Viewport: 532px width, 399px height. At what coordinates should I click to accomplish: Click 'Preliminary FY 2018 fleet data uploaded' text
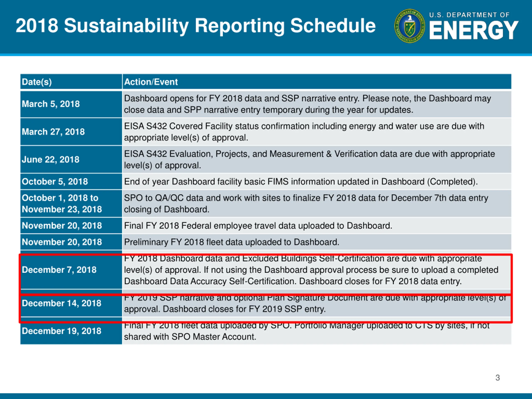232,242
